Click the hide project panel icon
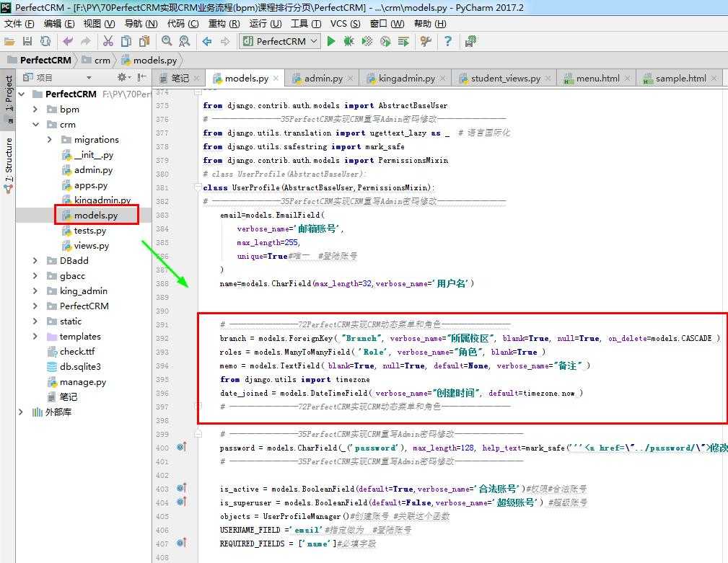This screenshot has width=728, height=563. (141, 77)
